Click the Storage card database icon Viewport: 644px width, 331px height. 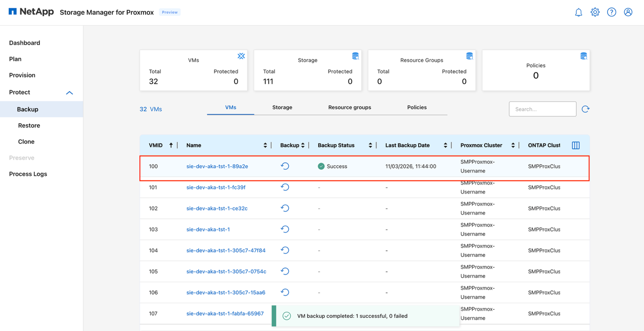pyautogui.click(x=355, y=56)
